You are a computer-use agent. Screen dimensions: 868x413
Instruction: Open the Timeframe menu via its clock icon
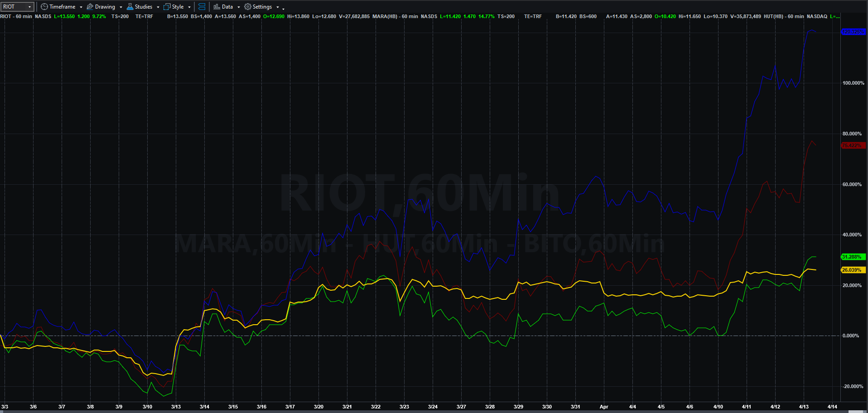[44, 7]
